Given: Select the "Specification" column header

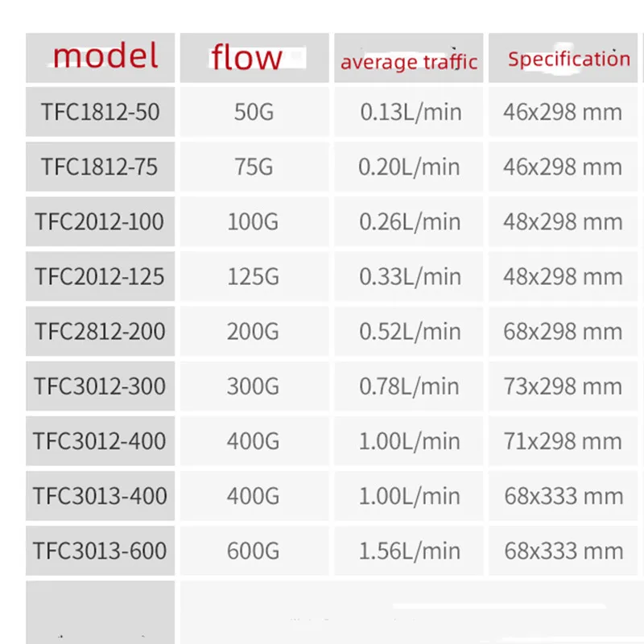Looking at the screenshot, I should 568,59.
